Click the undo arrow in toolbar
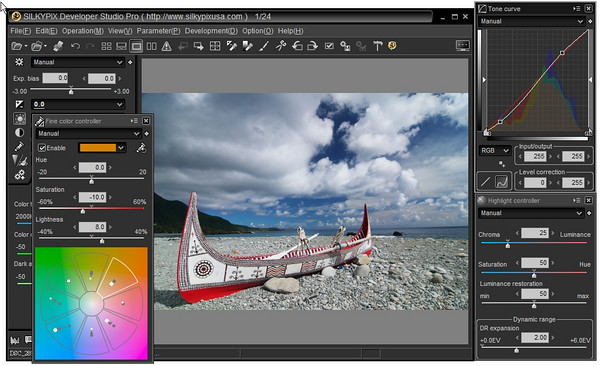 [75, 46]
